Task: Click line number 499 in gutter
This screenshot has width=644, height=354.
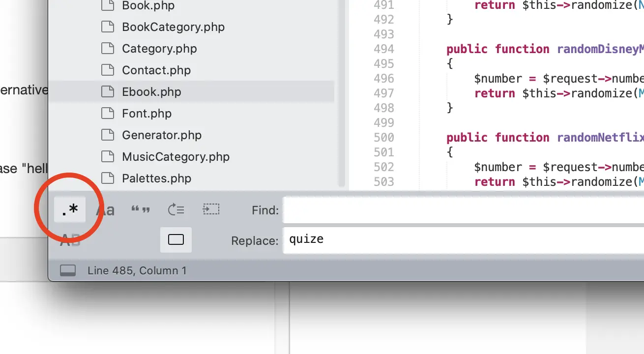Action: [x=384, y=123]
